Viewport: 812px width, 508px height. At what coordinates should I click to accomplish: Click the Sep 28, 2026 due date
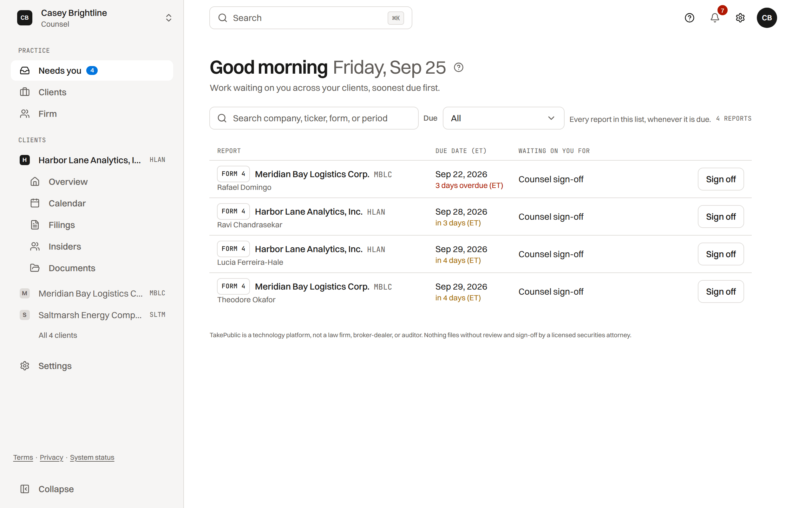[461, 212]
